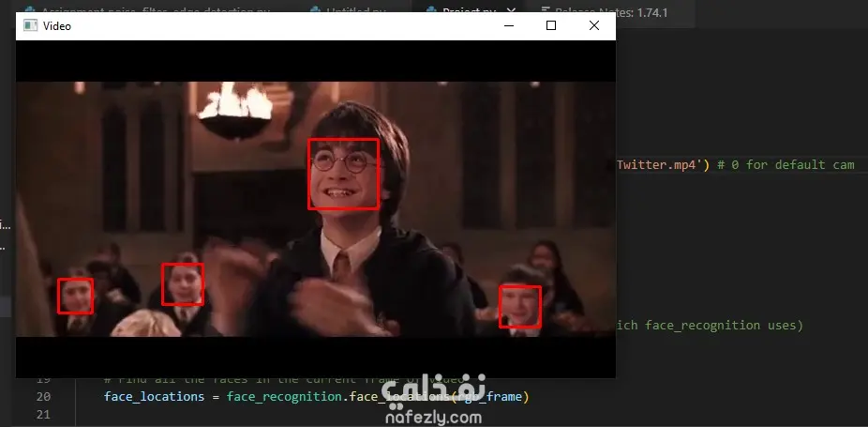Maximize the Video window
This screenshot has width=868, height=427.
(551, 25)
